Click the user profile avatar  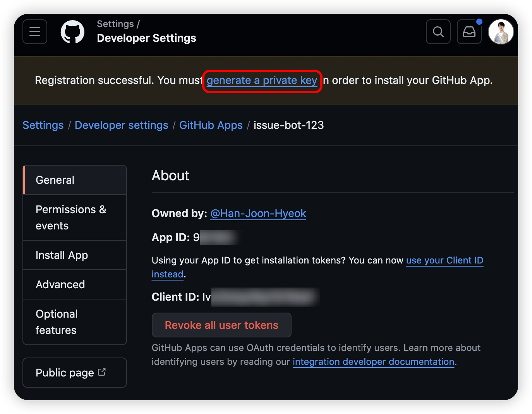coord(501,32)
